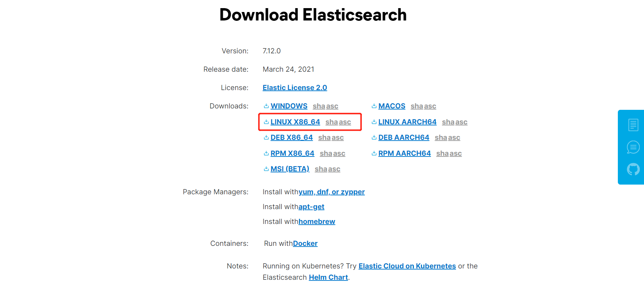Click download icon beside MACOS

coord(374,106)
